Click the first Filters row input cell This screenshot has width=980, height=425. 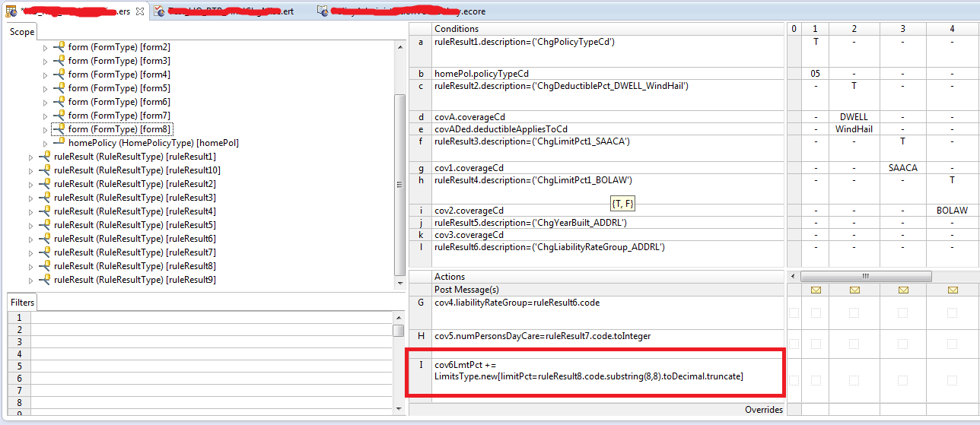[x=212, y=318]
